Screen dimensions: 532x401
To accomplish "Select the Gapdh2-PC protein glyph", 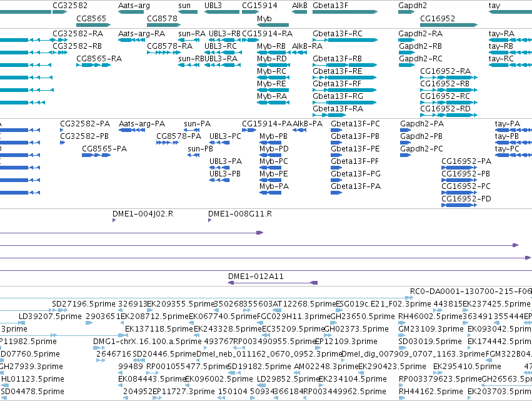I will (x=406, y=155).
